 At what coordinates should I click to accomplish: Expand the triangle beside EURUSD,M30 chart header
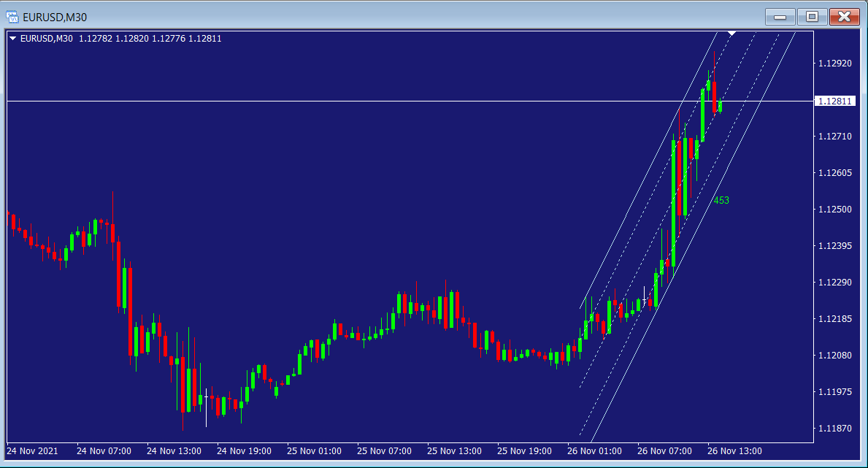click(x=12, y=39)
